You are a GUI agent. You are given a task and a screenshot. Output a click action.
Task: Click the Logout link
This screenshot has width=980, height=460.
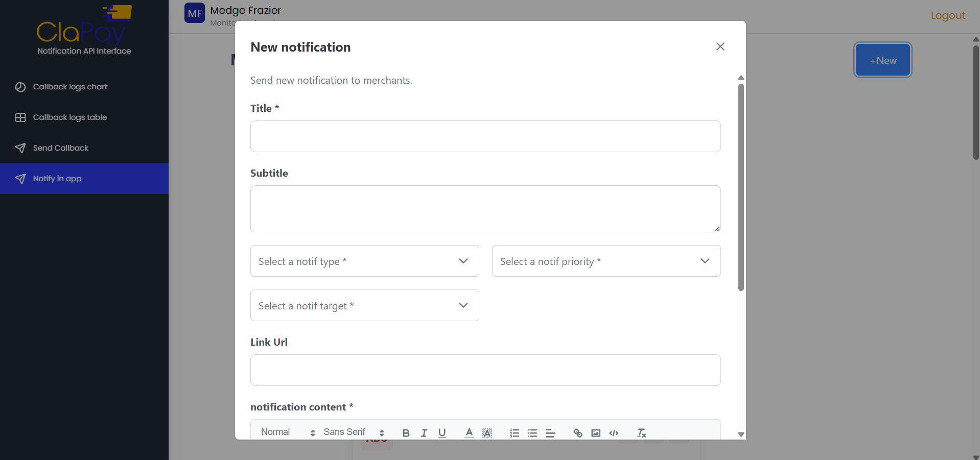pyautogui.click(x=948, y=16)
